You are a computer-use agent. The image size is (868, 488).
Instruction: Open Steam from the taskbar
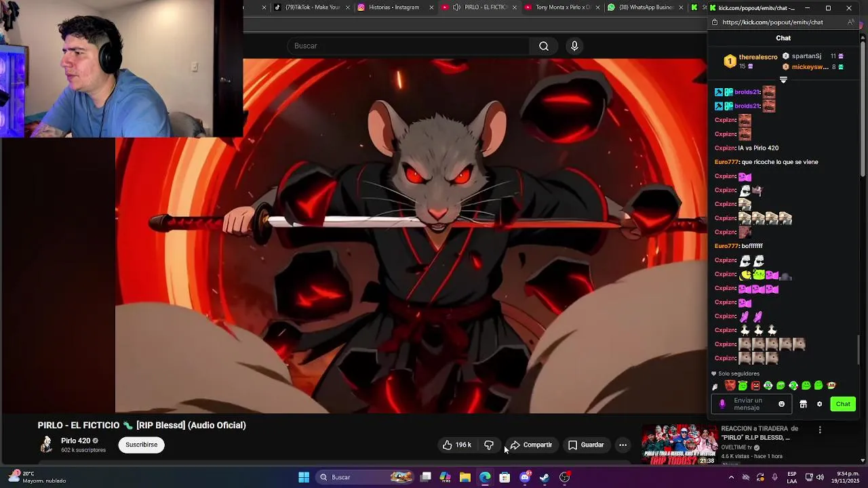click(x=545, y=477)
